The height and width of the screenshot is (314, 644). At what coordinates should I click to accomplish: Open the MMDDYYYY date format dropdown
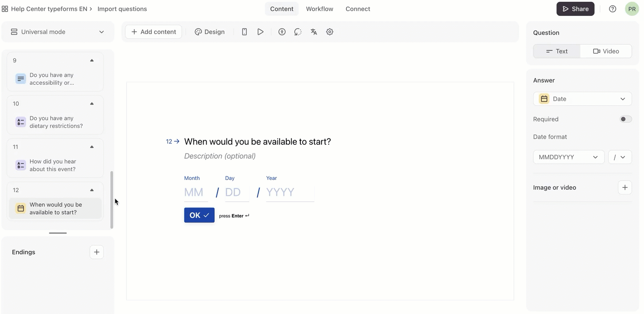point(568,157)
